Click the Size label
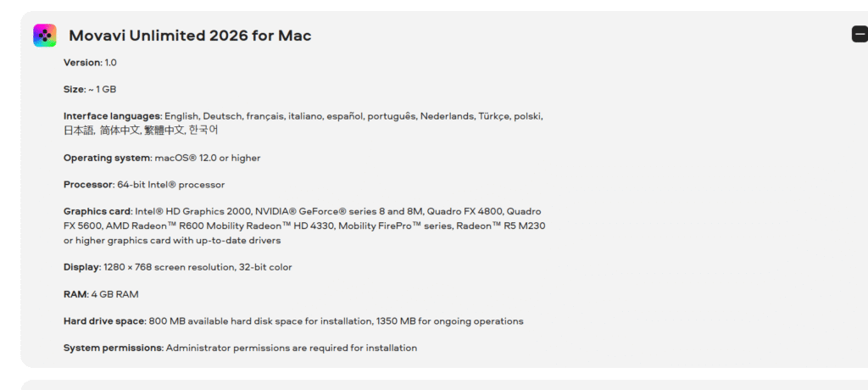Screen dimensions: 868x390 point(74,89)
